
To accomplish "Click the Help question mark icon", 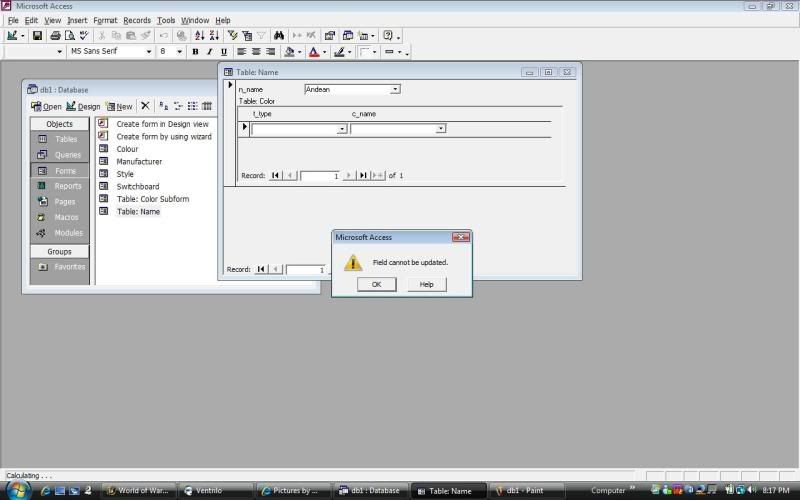I will 388,35.
